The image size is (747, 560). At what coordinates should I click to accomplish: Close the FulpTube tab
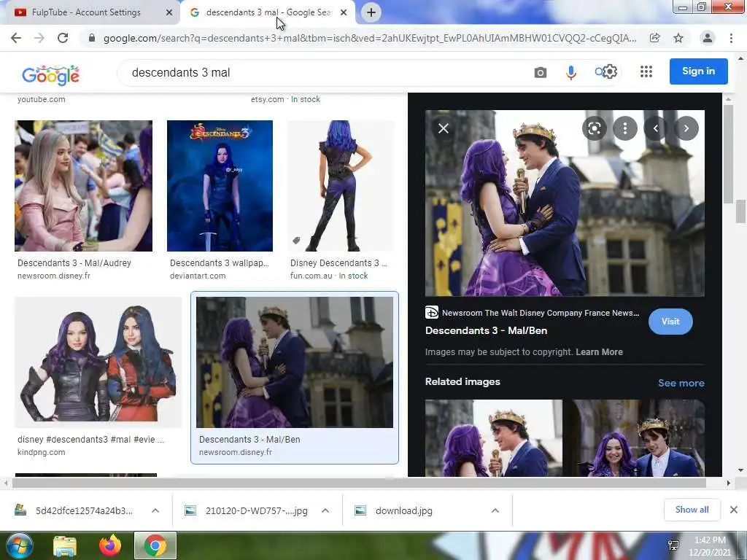point(169,13)
